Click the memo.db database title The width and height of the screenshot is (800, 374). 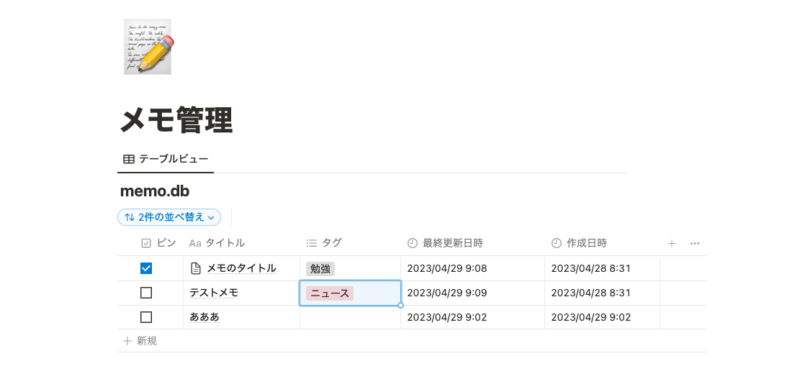click(155, 191)
